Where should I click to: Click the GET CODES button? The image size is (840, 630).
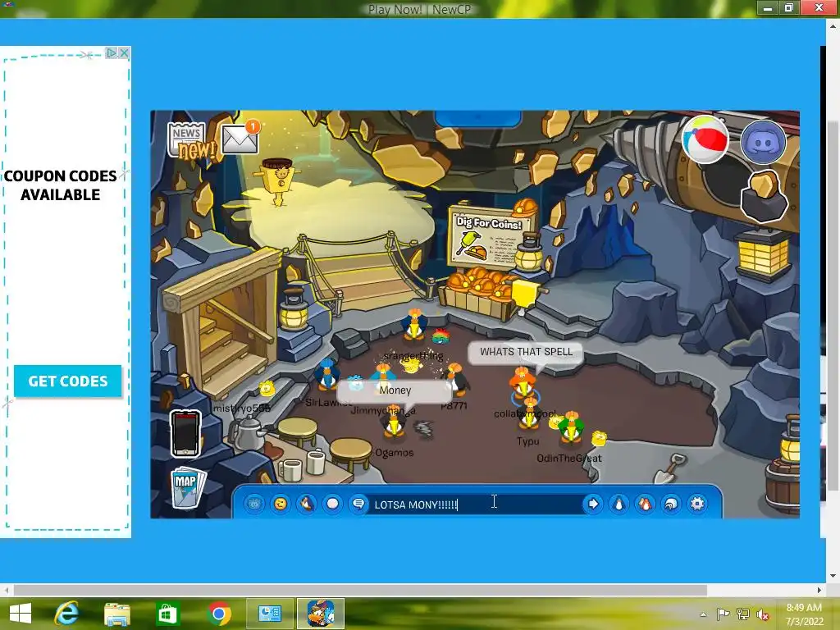[x=68, y=381]
